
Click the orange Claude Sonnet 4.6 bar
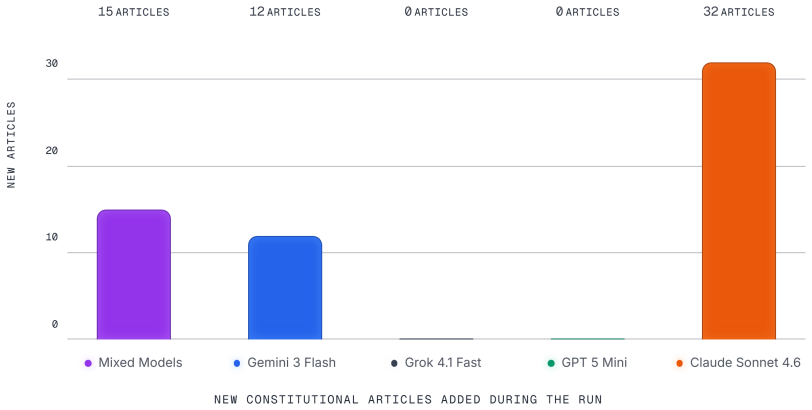[x=738, y=201]
